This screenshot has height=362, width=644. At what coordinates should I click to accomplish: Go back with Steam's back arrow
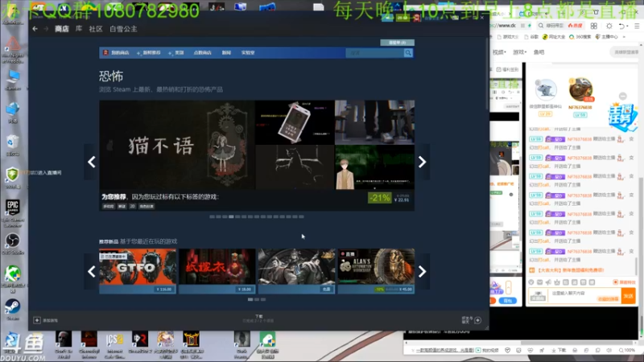(x=35, y=29)
